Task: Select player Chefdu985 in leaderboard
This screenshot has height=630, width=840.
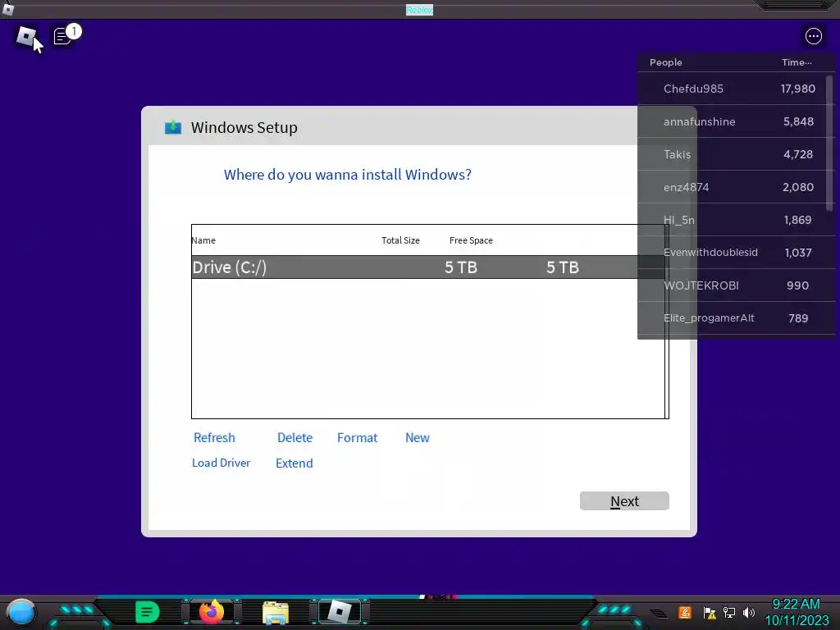Action: tap(736, 89)
